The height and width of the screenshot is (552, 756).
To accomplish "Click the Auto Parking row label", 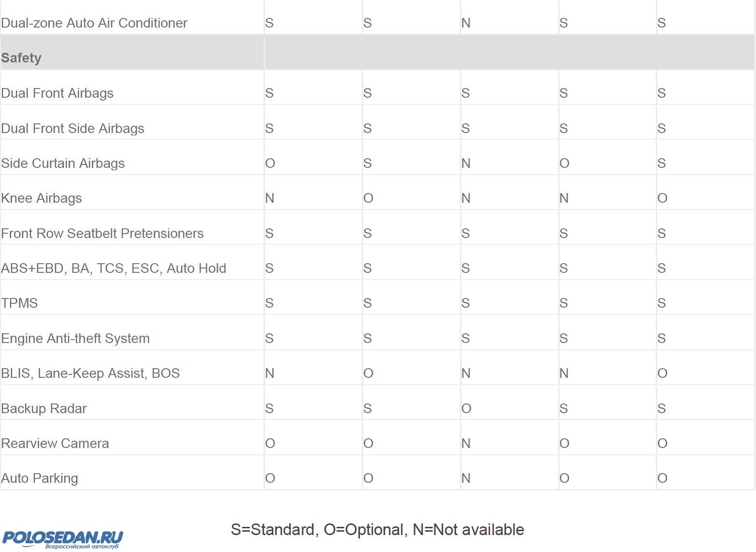I will [40, 478].
